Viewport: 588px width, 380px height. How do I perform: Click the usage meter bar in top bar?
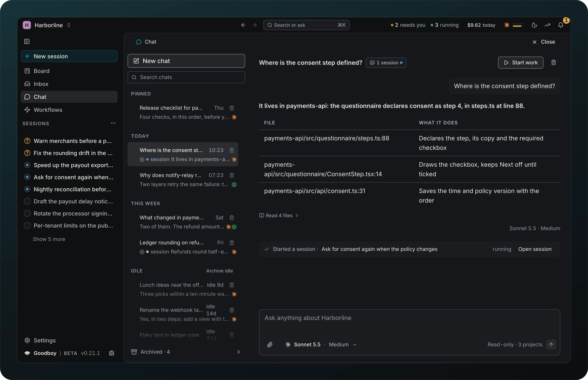(518, 25)
